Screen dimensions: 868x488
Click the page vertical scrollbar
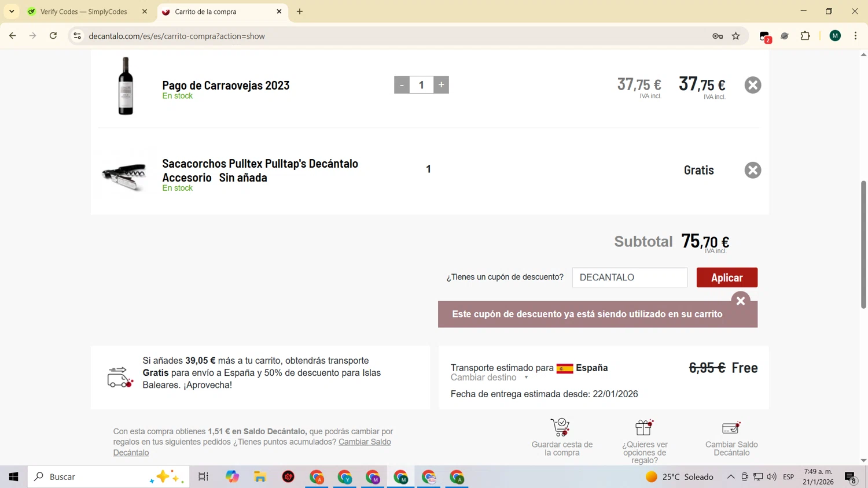(x=863, y=245)
